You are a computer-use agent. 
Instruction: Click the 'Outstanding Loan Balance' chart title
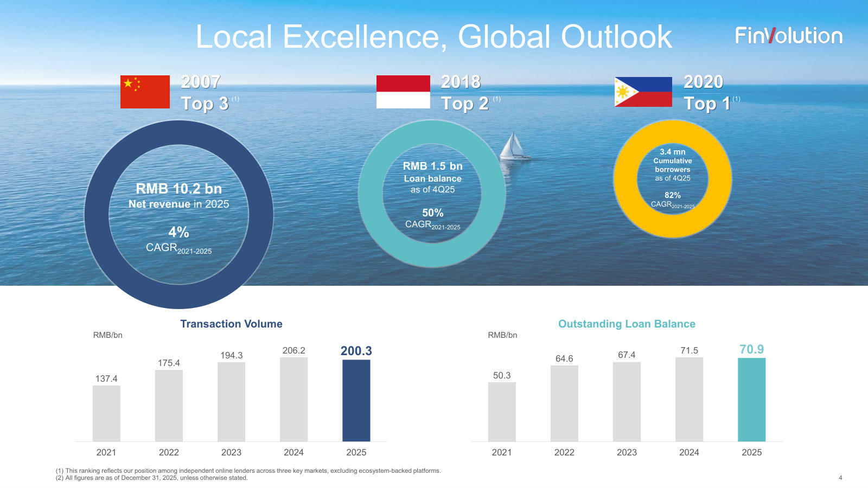pos(627,324)
